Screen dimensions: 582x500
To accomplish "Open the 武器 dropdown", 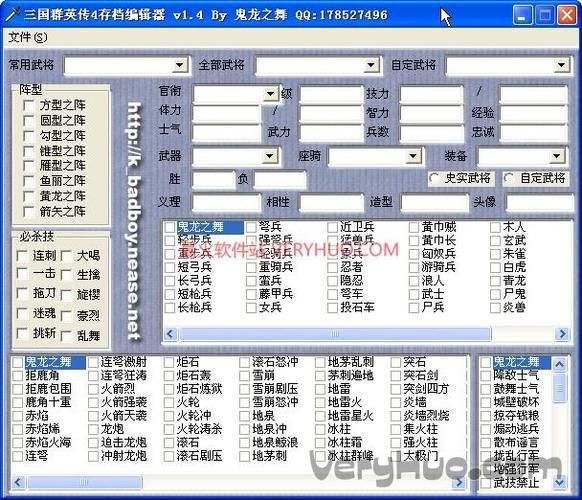I will 270,156.
